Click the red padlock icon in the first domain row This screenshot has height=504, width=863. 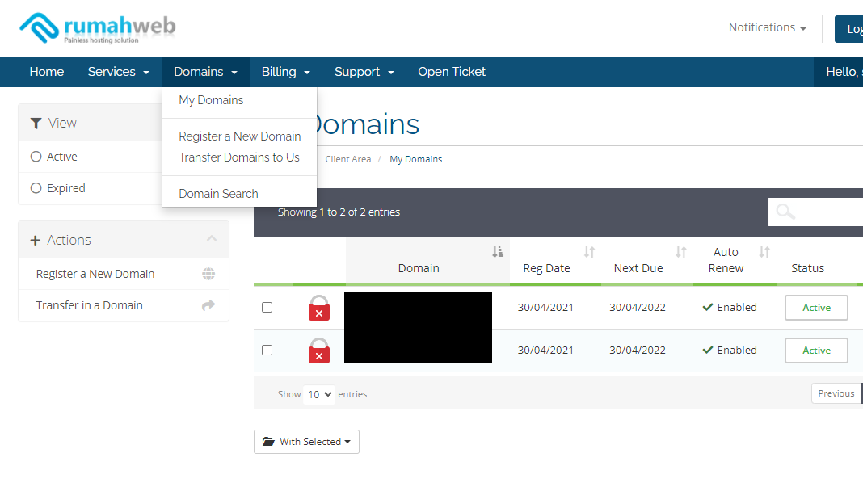pyautogui.click(x=319, y=308)
